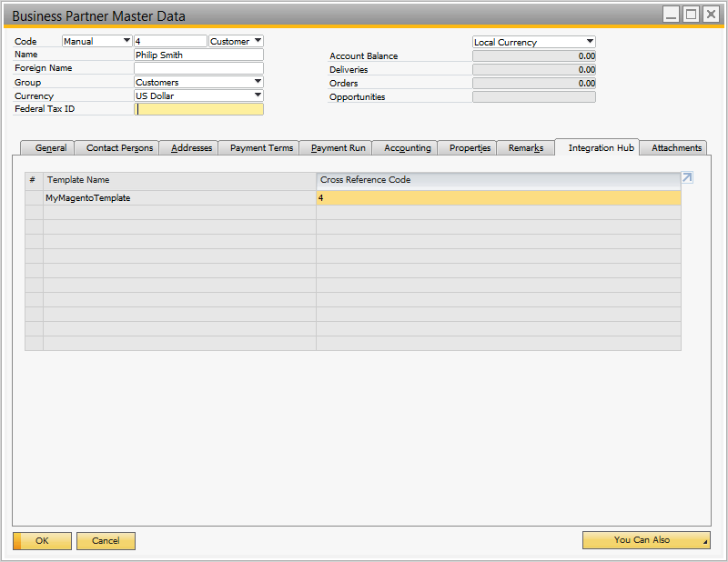This screenshot has width=728, height=562.
Task: Go to the Addresses tab
Action: point(191,147)
